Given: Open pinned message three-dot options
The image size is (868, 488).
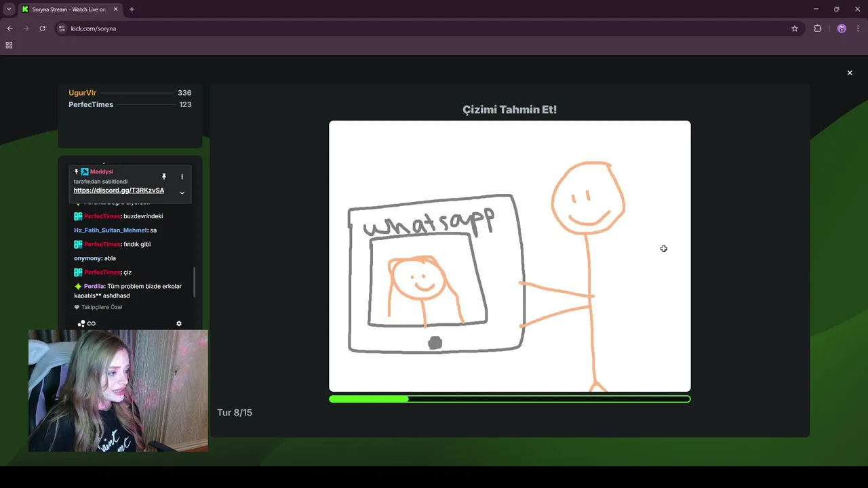Looking at the screenshot, I should (182, 176).
